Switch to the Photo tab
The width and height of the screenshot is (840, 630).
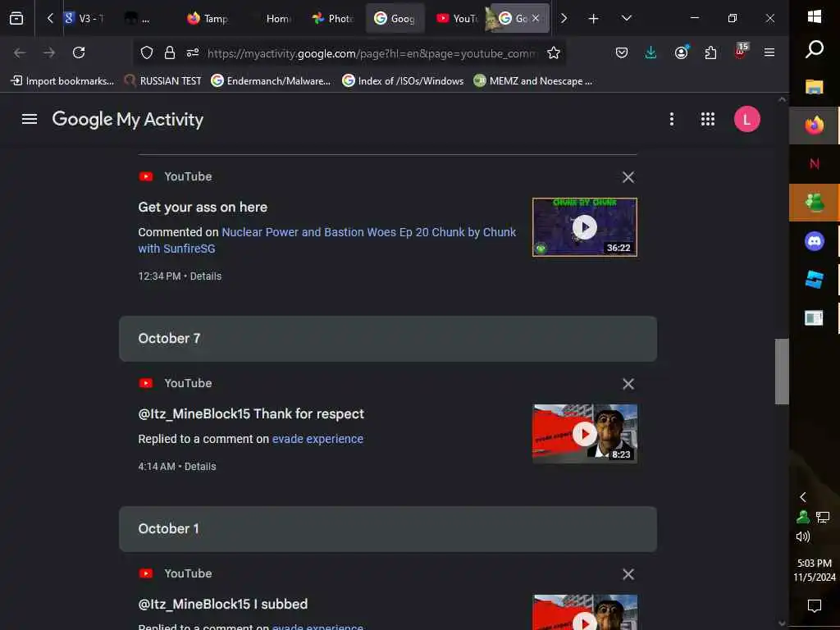point(333,19)
